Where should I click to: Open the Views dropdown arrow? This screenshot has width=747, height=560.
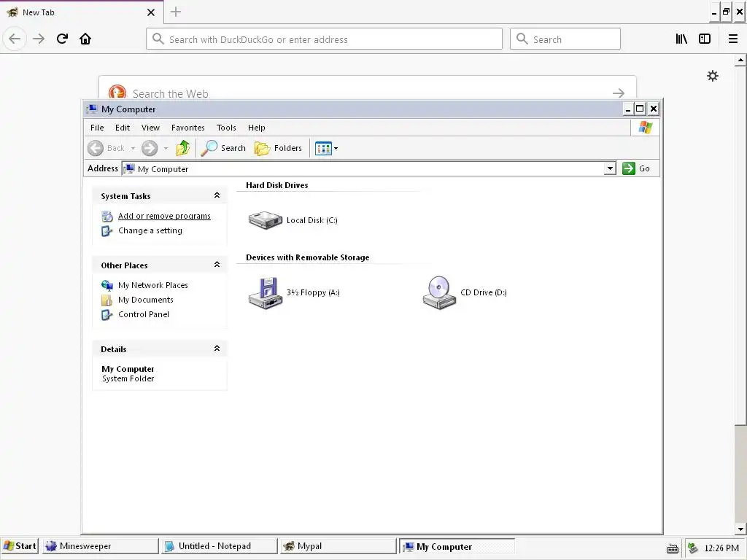coord(336,148)
